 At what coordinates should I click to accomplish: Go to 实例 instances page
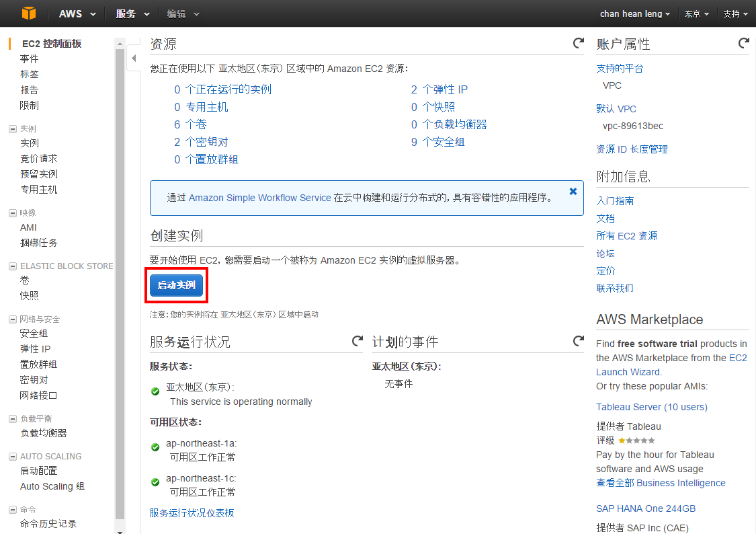29,143
